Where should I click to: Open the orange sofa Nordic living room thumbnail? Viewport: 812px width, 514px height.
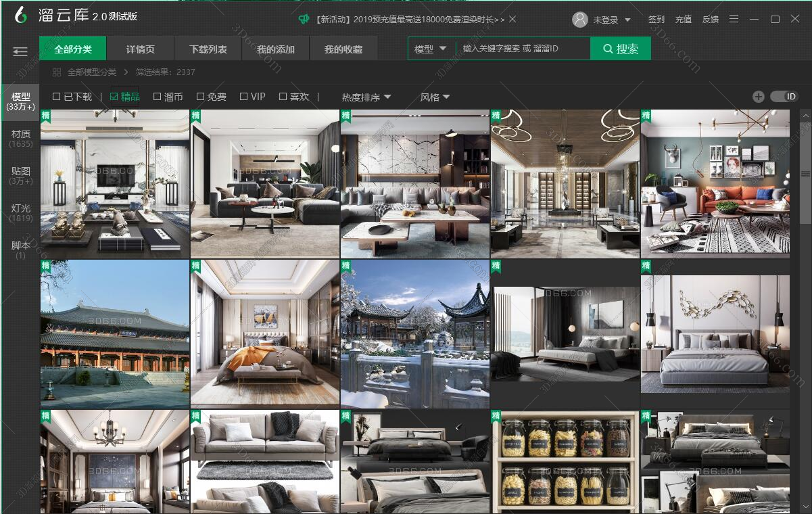coord(715,184)
